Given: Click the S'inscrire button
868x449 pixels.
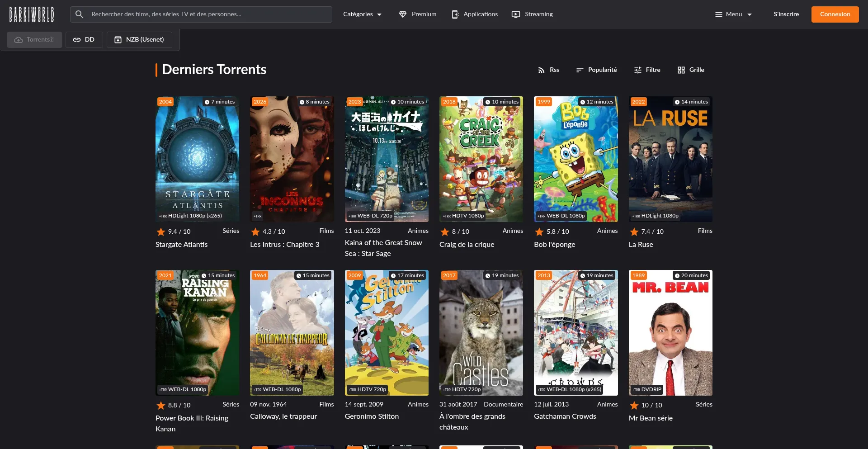Looking at the screenshot, I should coord(786,14).
